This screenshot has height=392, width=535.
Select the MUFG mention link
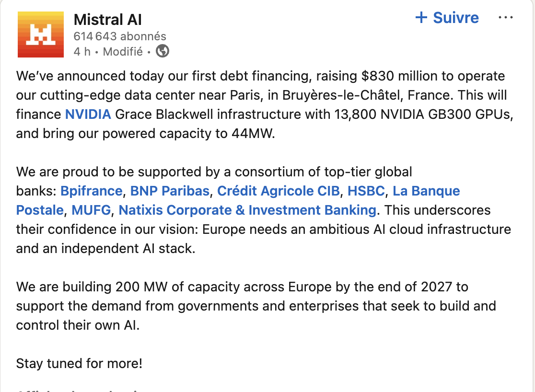tap(91, 210)
